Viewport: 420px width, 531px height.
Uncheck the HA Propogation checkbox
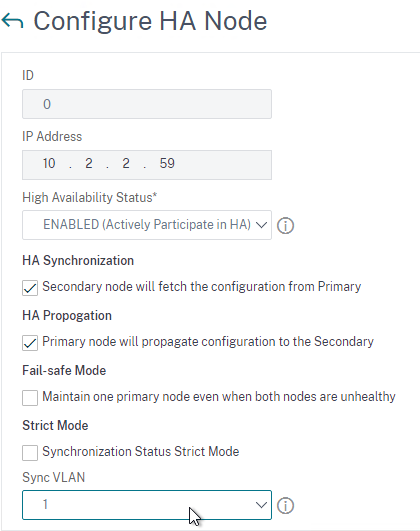(x=30, y=343)
